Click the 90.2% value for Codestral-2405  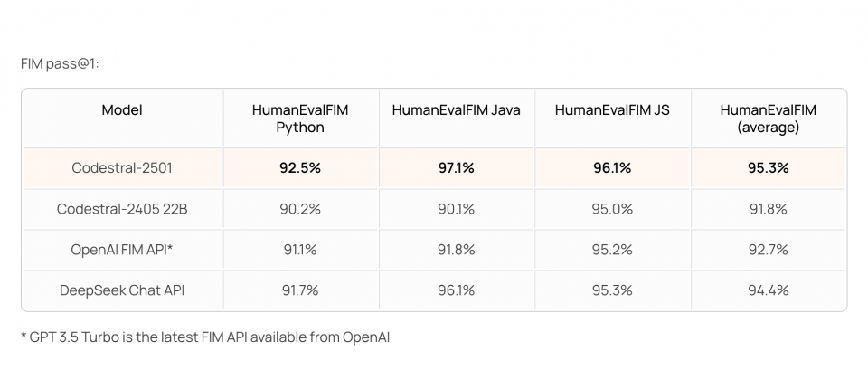[300, 209]
